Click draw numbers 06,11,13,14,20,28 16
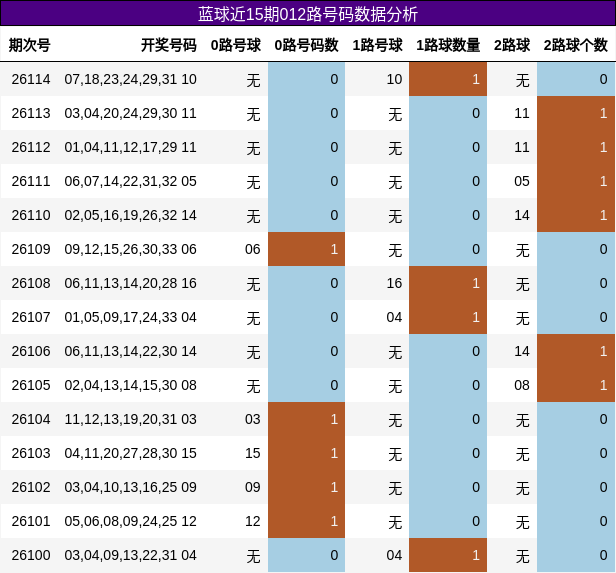 [130, 283]
